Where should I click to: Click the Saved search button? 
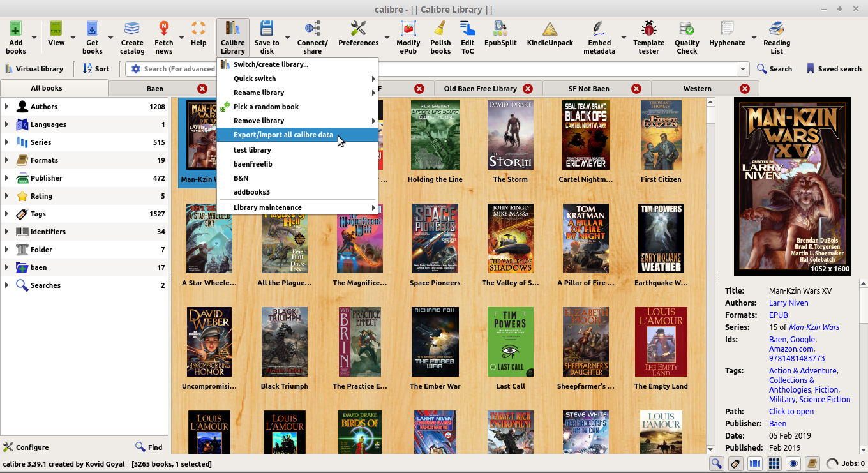834,69
